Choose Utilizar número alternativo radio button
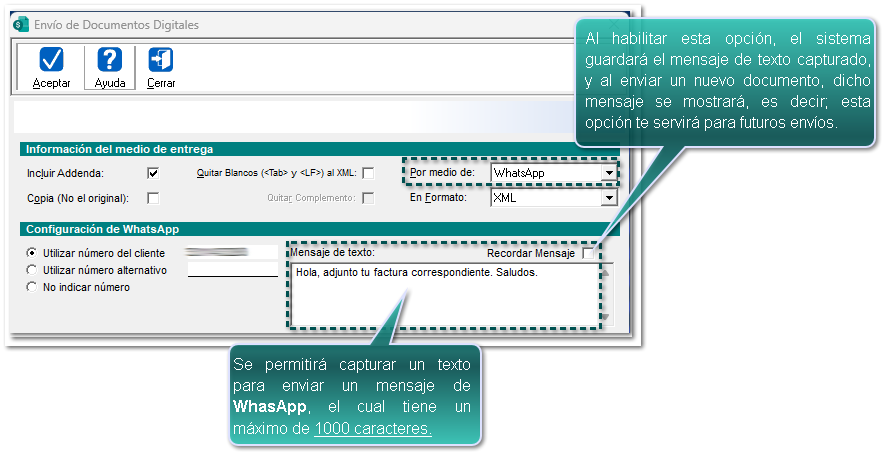887x457 pixels. pos(32,270)
